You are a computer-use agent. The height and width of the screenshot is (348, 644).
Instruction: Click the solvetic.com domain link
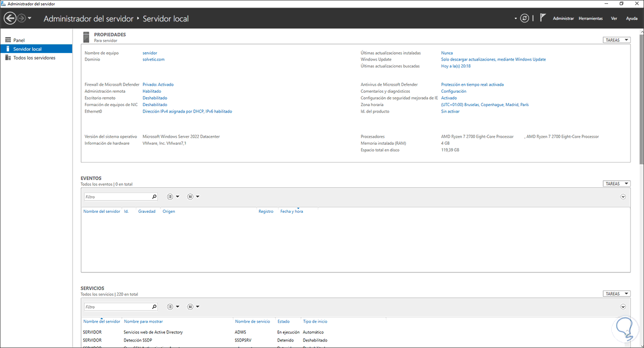point(153,60)
